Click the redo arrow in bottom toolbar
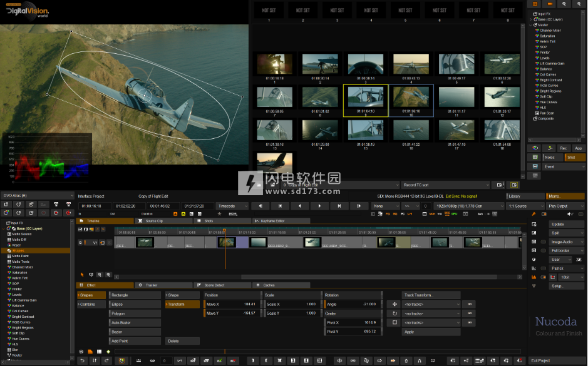Viewport: 588px width, 366px height. tap(106, 360)
